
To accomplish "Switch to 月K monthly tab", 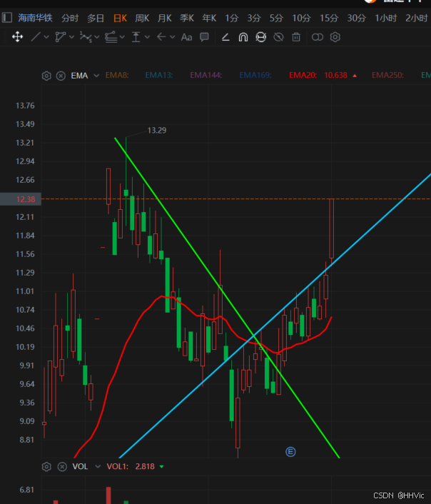I will [165, 18].
